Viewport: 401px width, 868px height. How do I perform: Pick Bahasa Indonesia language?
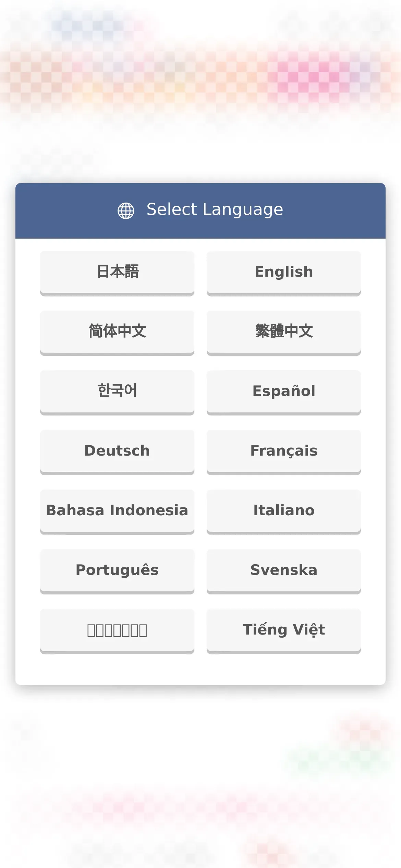click(x=117, y=512)
